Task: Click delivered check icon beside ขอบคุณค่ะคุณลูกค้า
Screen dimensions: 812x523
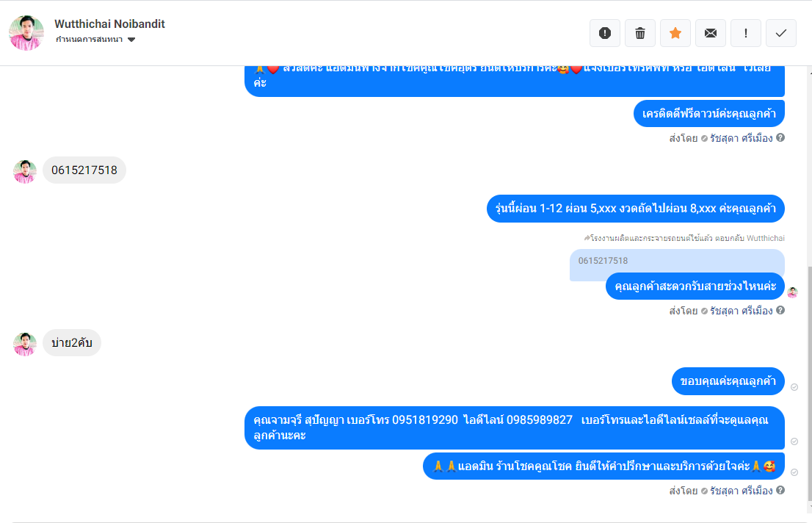Action: (x=794, y=387)
